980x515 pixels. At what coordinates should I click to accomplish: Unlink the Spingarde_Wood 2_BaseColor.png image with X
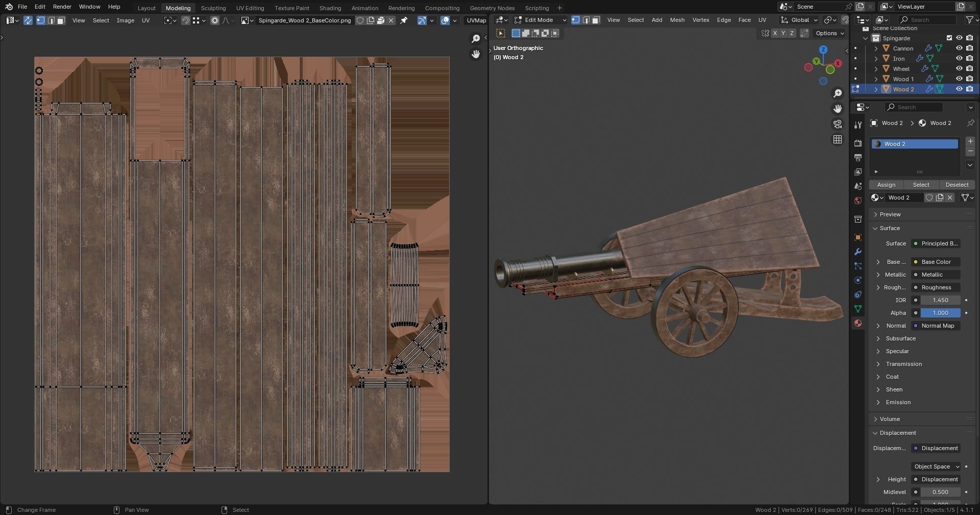[391, 20]
